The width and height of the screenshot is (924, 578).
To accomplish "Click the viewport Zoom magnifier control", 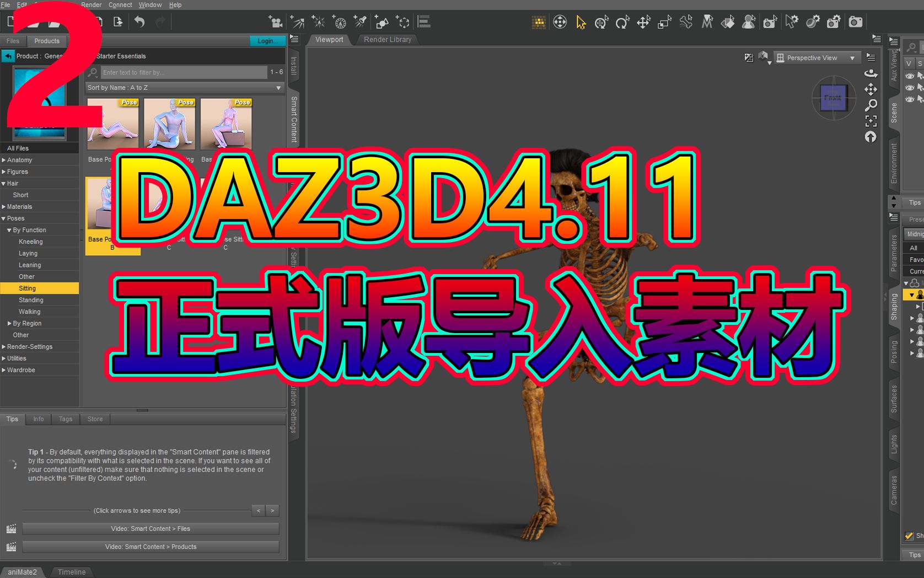I will [871, 105].
